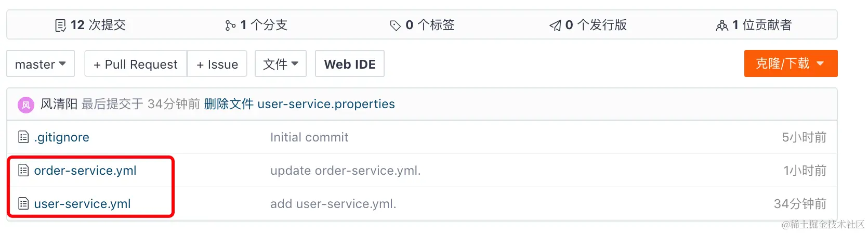This screenshot has height=233, width=868.
Task: Create a new Pull Request
Action: [136, 64]
